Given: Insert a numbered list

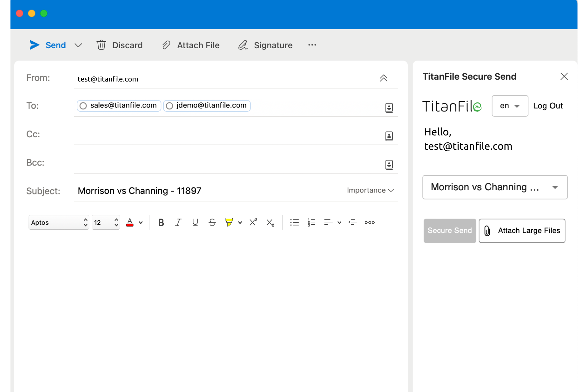Looking at the screenshot, I should click(311, 222).
